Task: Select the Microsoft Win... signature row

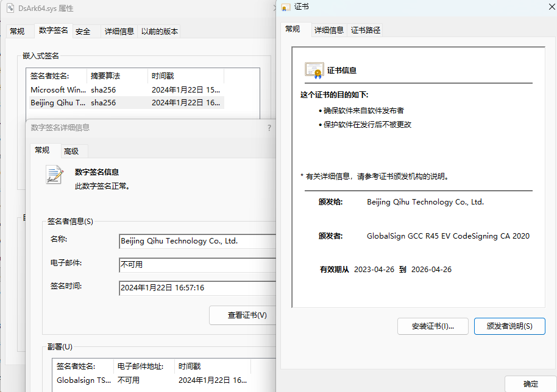Action: (x=127, y=89)
